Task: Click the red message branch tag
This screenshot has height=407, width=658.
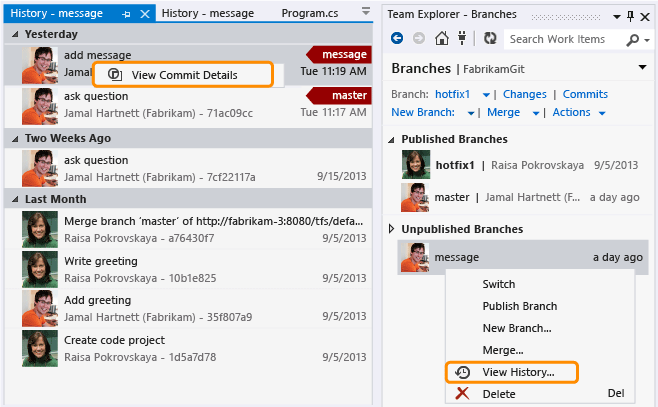Action: [x=339, y=55]
